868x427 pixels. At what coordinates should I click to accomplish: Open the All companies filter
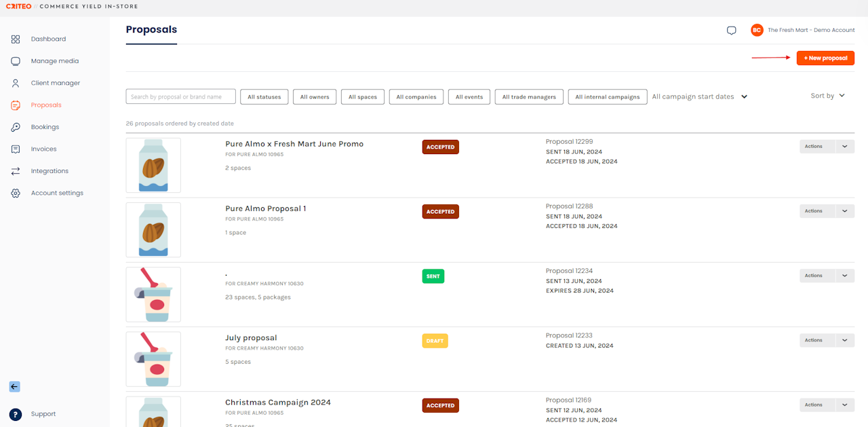point(416,96)
